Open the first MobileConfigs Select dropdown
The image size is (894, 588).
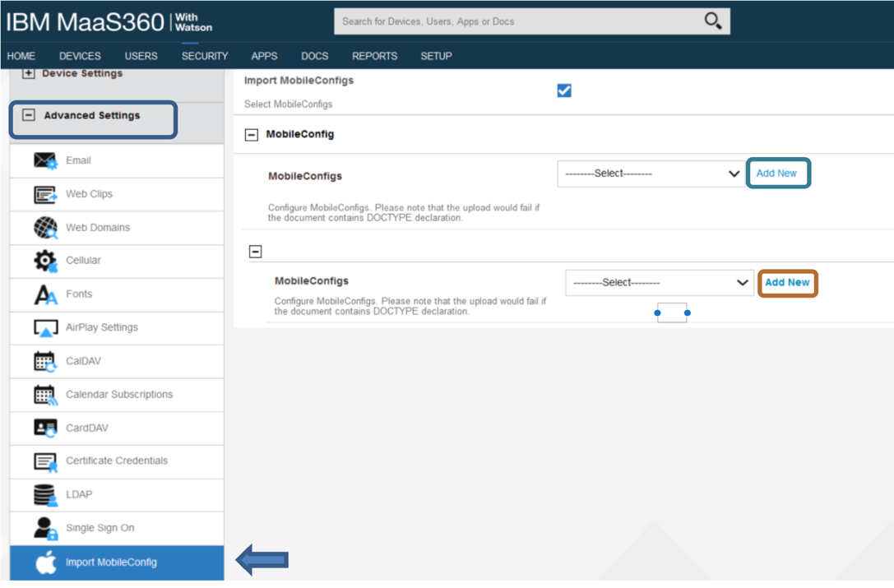click(651, 174)
